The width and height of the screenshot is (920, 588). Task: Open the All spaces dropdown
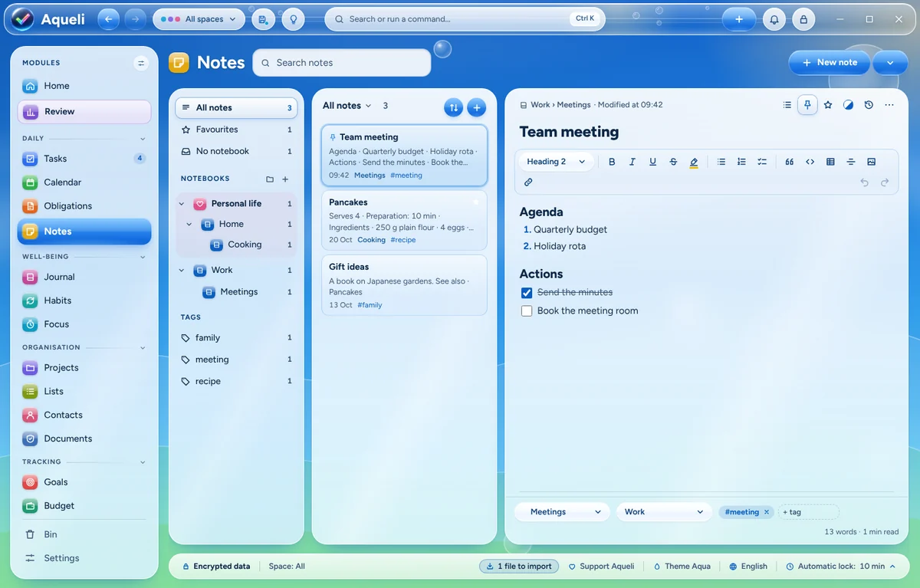tap(199, 19)
